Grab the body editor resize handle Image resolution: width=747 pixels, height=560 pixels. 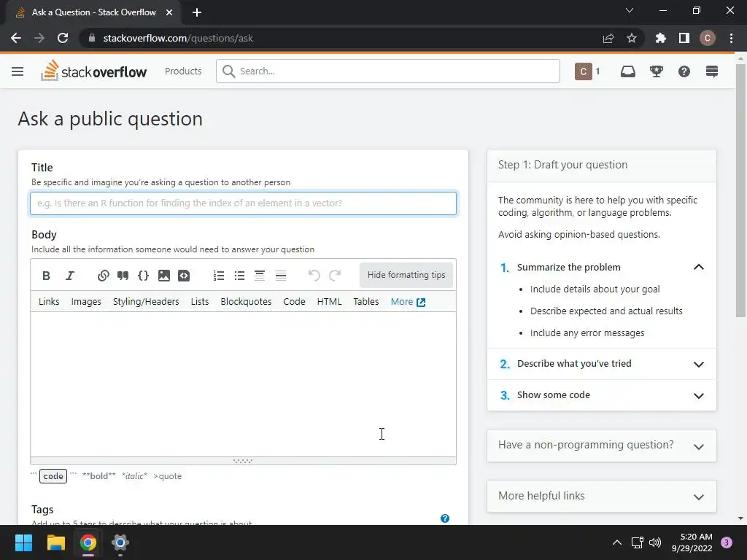pos(243,461)
